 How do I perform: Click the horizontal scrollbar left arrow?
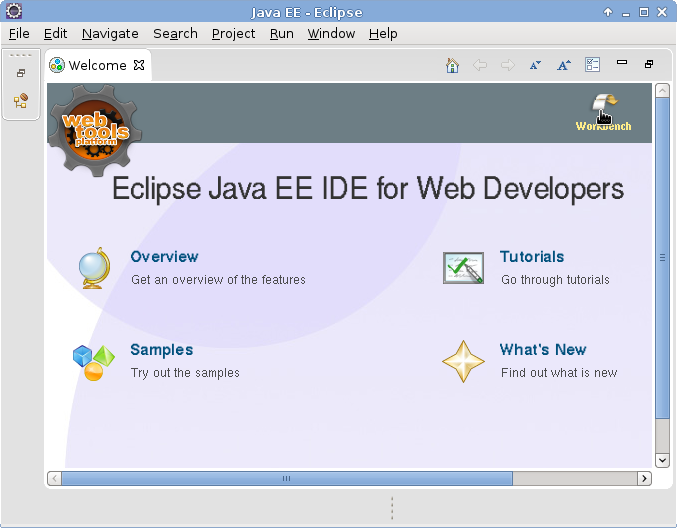click(x=54, y=478)
